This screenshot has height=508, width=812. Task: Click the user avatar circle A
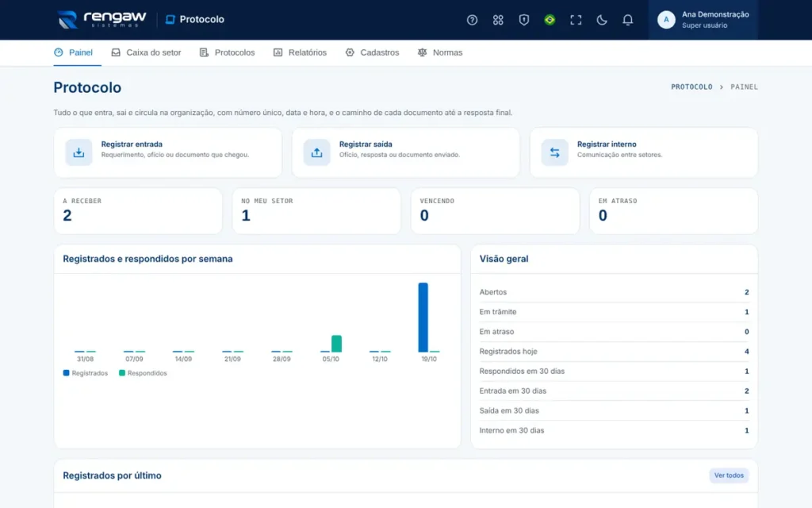(666, 20)
